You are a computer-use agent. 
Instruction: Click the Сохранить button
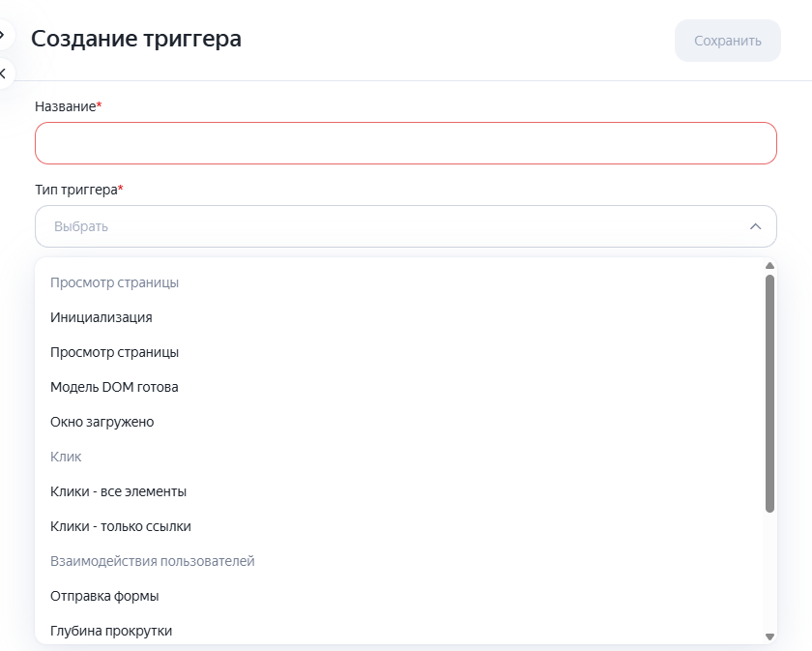(x=727, y=41)
